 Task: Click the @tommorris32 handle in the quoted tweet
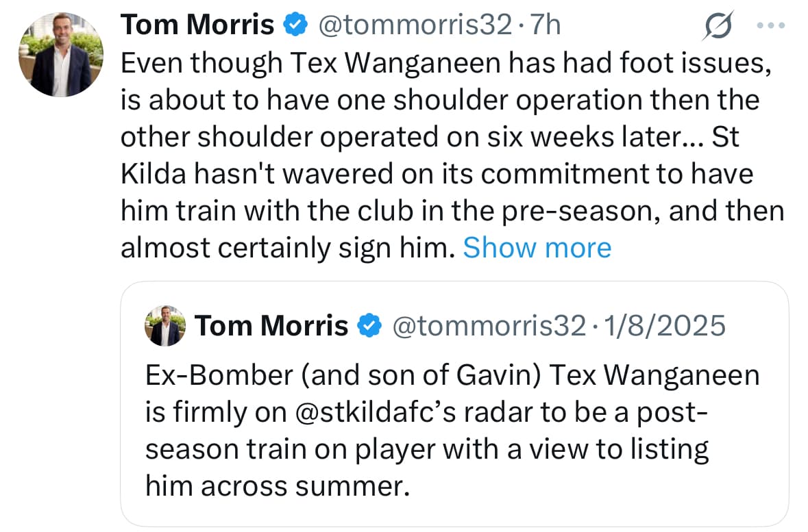click(488, 327)
